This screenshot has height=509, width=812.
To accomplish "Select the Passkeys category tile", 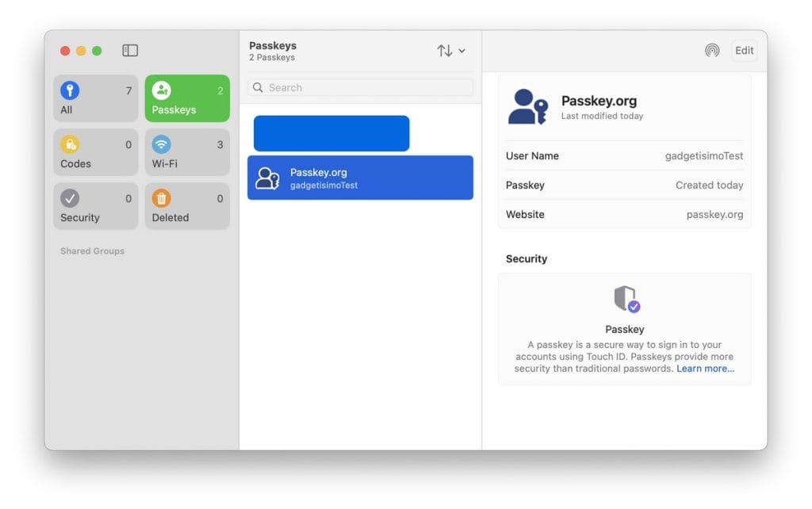I will coord(187,98).
